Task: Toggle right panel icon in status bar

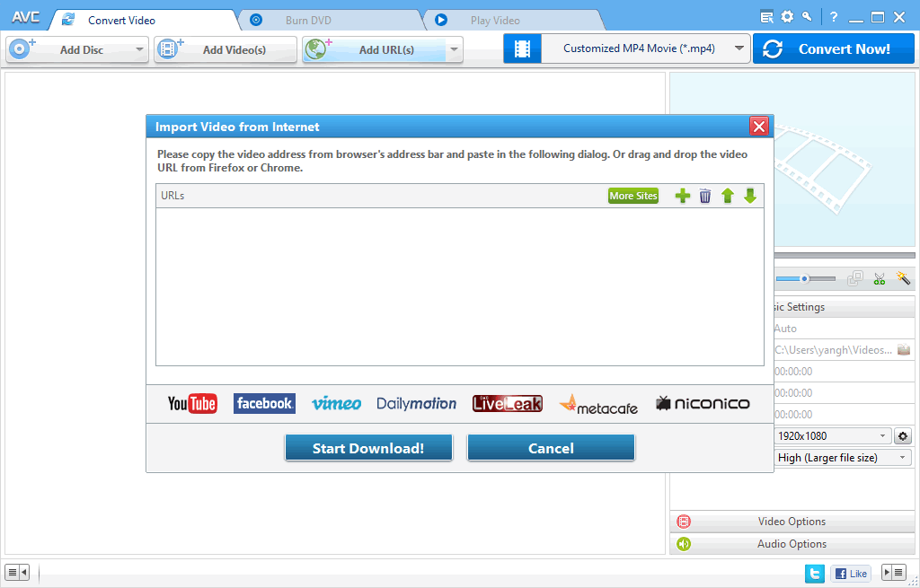Action: [894, 572]
